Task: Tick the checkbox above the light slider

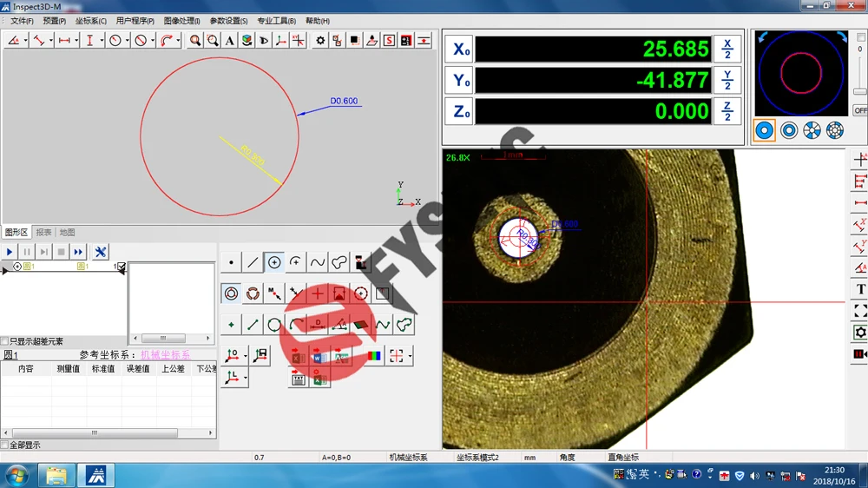Action: 859,36
